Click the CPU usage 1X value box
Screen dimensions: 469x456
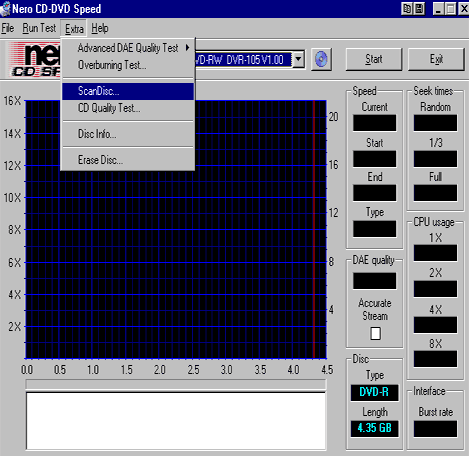pos(435,253)
